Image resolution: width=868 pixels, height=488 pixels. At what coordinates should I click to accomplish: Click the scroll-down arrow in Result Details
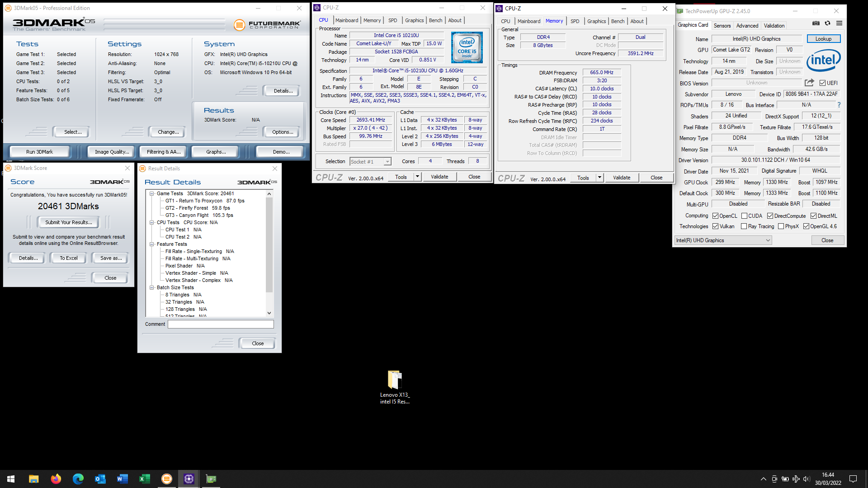coord(269,313)
